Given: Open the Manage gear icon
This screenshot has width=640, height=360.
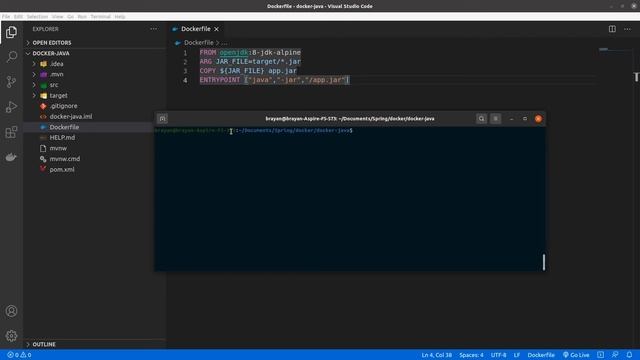Looking at the screenshot, I should pos(11,336).
